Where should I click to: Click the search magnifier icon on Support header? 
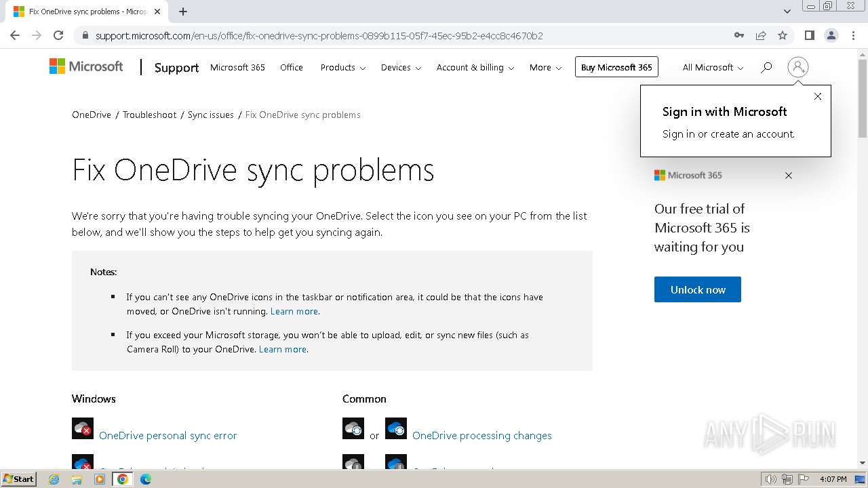pyautogui.click(x=766, y=67)
